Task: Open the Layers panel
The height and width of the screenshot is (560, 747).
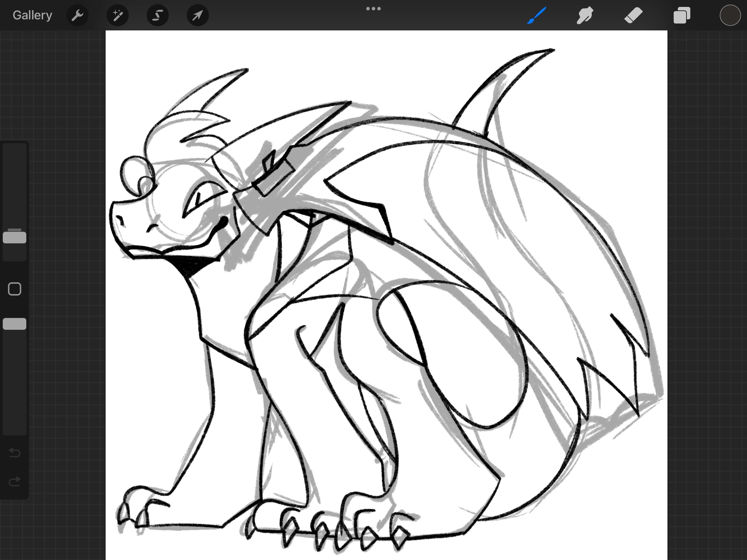Action: 682,16
